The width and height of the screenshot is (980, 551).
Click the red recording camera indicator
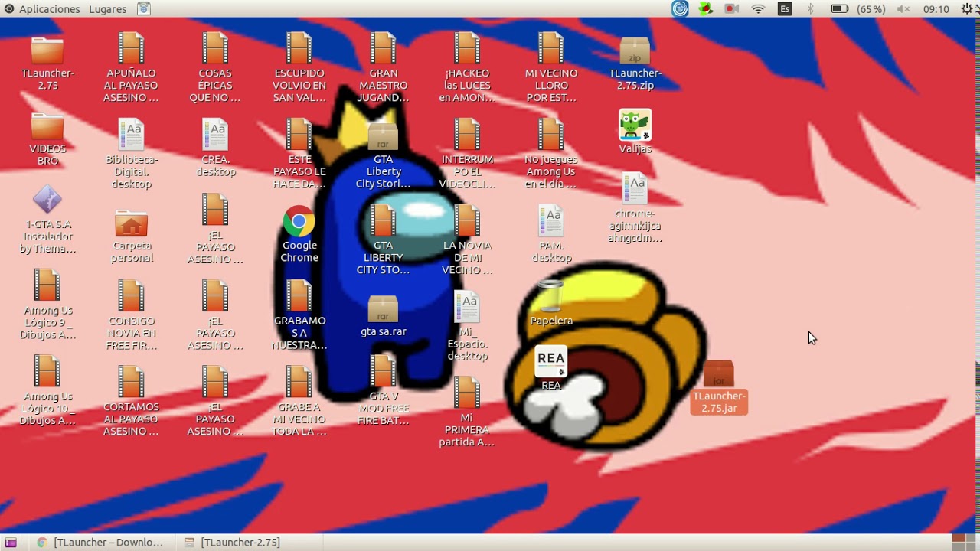pyautogui.click(x=731, y=9)
